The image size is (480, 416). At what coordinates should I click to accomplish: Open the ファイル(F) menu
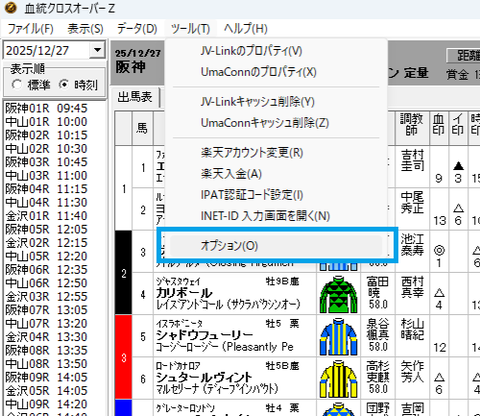(x=30, y=29)
